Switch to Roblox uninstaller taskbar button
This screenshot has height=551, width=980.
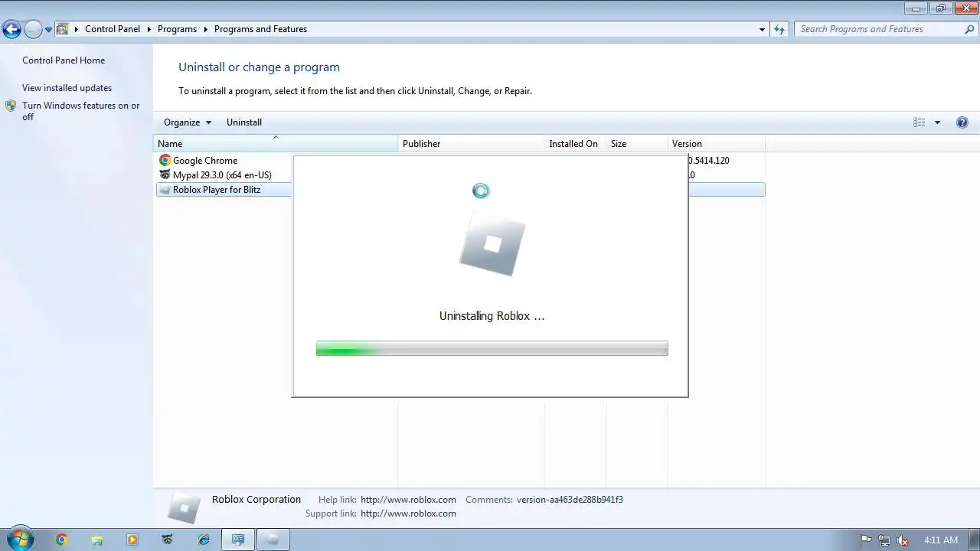pyautogui.click(x=273, y=540)
